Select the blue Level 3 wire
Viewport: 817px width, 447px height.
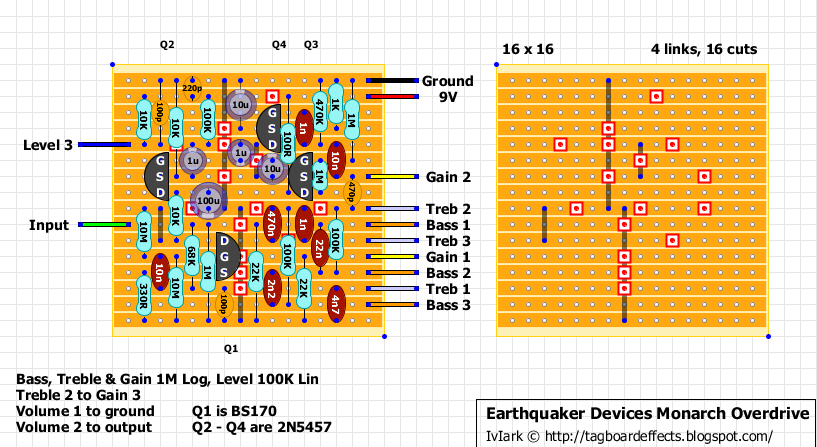pos(105,145)
